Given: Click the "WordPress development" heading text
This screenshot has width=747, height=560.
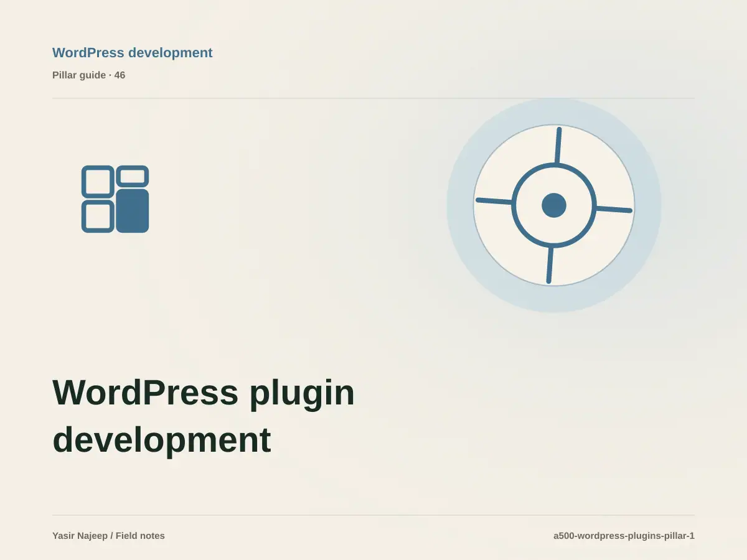Looking at the screenshot, I should (x=133, y=53).
